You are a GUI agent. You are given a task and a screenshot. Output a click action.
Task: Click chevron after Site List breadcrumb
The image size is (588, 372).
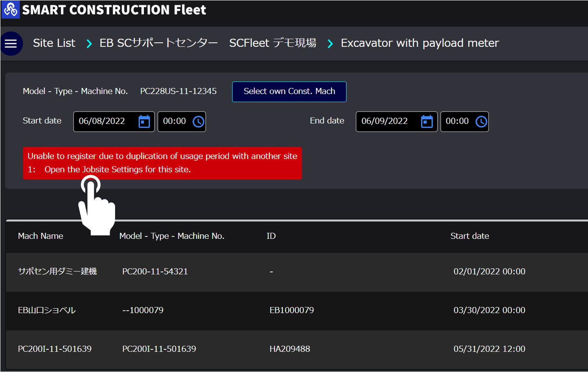coord(89,44)
